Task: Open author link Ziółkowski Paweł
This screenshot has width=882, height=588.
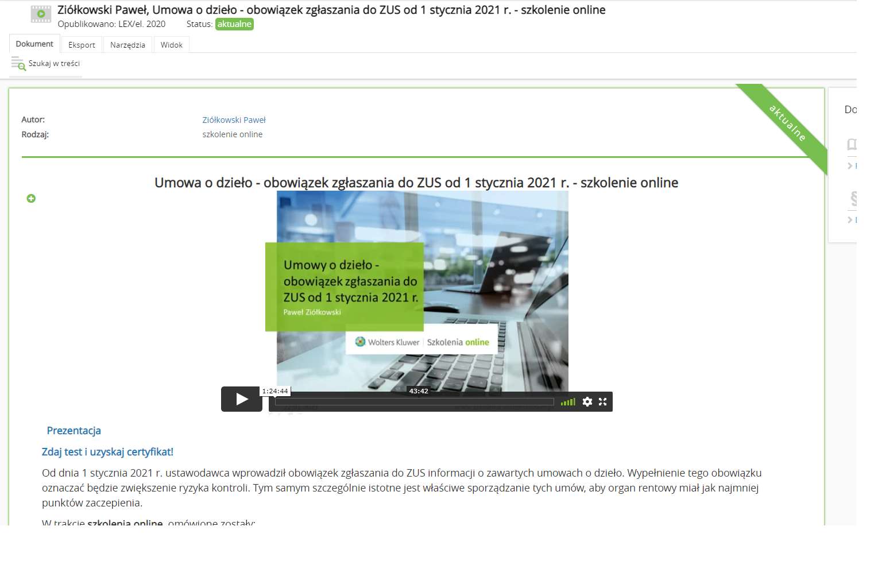Action: 234,120
